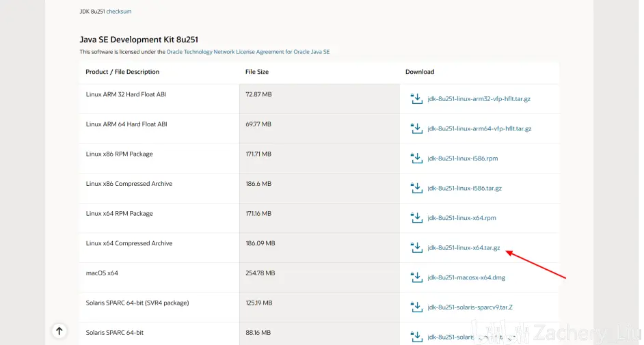Download the jdk-8u251-linux-x64.rpm link
The image size is (644, 345).
[461, 218]
